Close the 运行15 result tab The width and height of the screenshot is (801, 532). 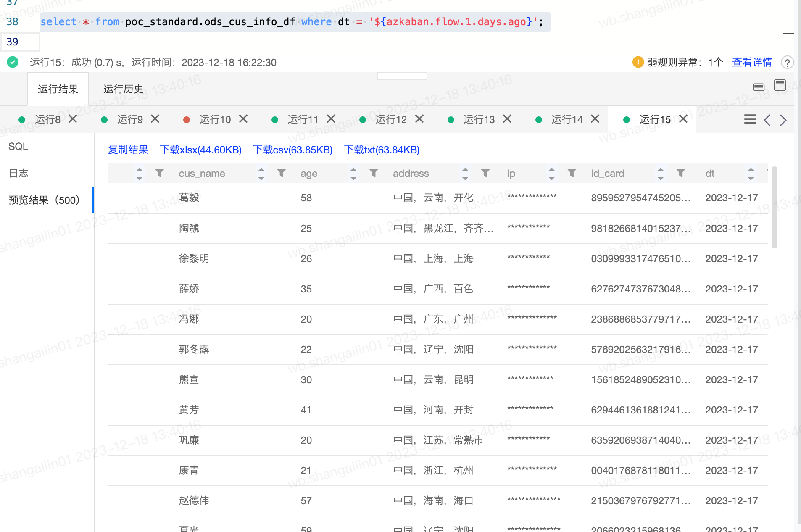pos(683,119)
